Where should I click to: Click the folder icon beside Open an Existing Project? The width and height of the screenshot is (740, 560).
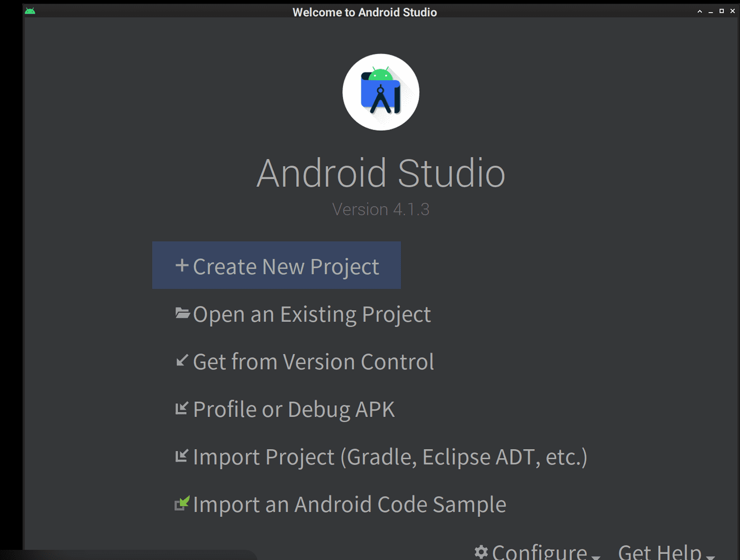coord(182,313)
